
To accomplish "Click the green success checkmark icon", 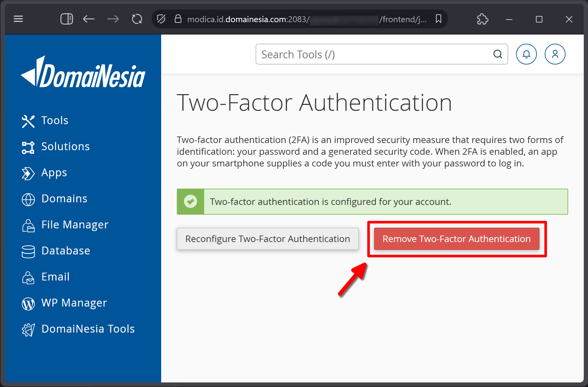I will click(x=190, y=202).
